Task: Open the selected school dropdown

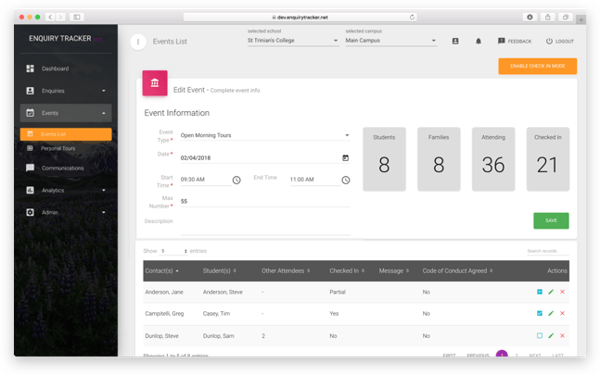Action: tap(293, 41)
